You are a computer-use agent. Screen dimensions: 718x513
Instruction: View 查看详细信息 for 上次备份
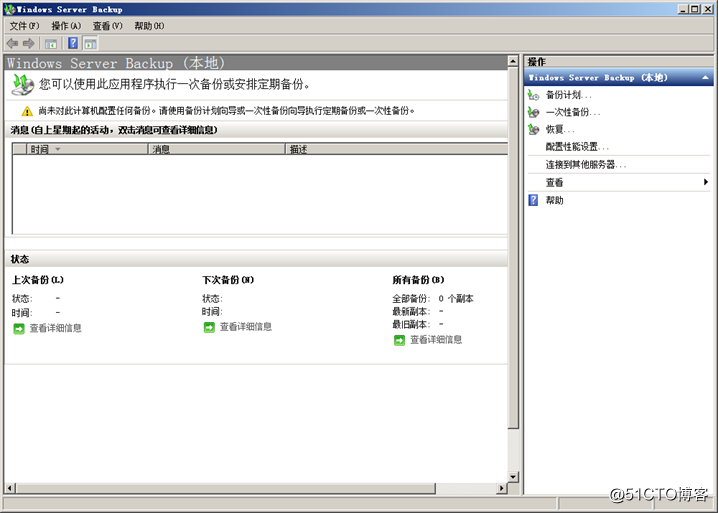point(56,328)
